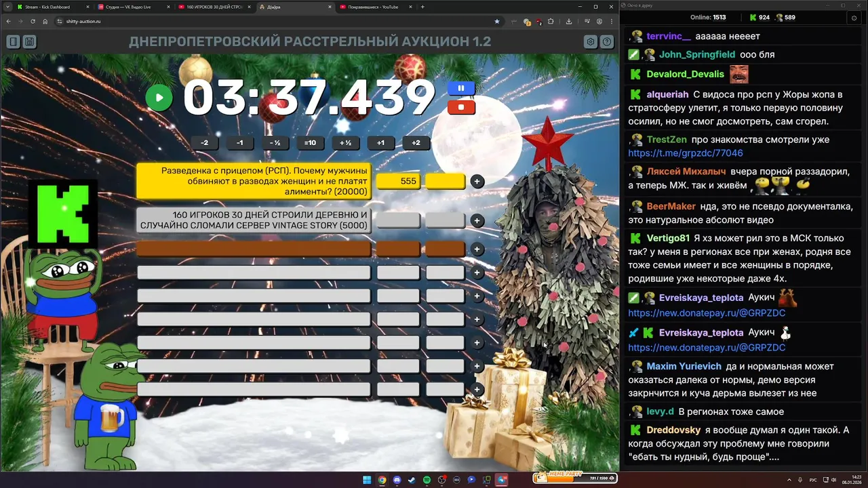This screenshot has width=868, height=488.
Task: Click username TrestZen in chat
Action: [x=667, y=139]
